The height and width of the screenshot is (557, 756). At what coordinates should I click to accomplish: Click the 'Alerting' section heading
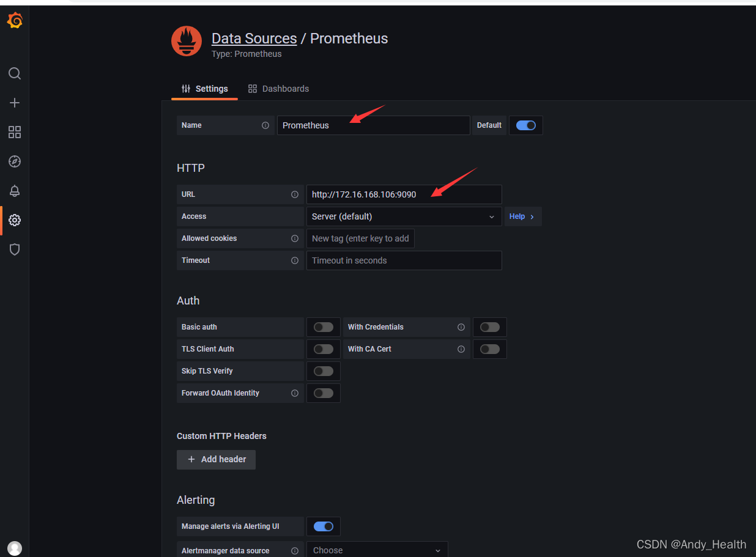[x=196, y=500]
